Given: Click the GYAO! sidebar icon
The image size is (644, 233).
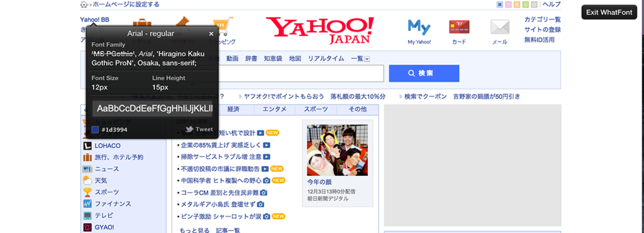Looking at the screenshot, I should 87,227.
